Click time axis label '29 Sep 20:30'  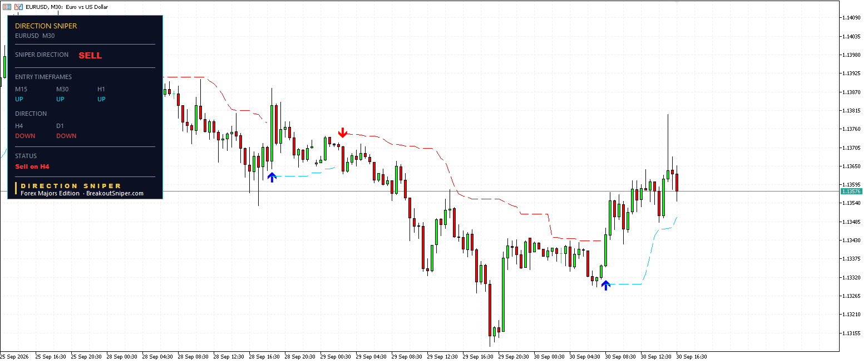click(514, 356)
